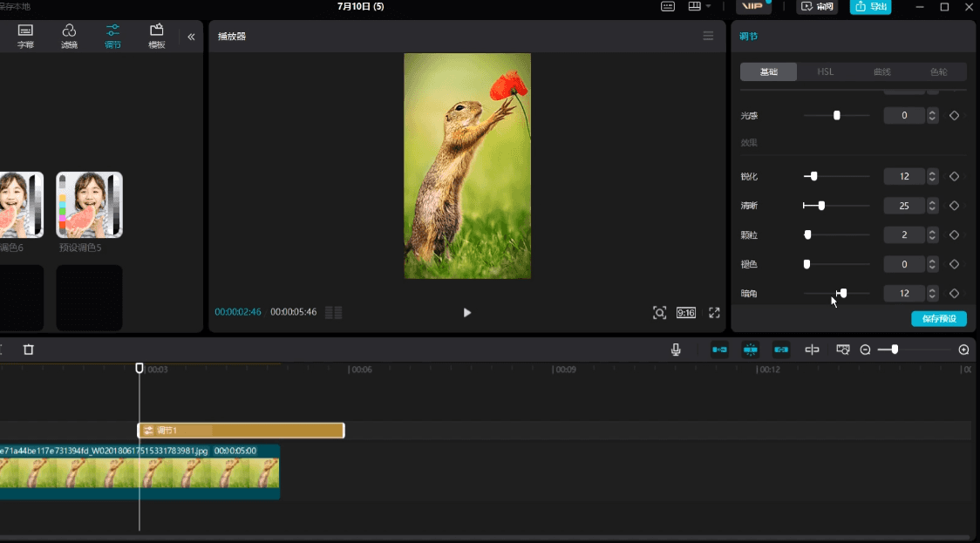Click the 审阅 review button
Screen dimensions: 980x543
pyautogui.click(x=817, y=6)
